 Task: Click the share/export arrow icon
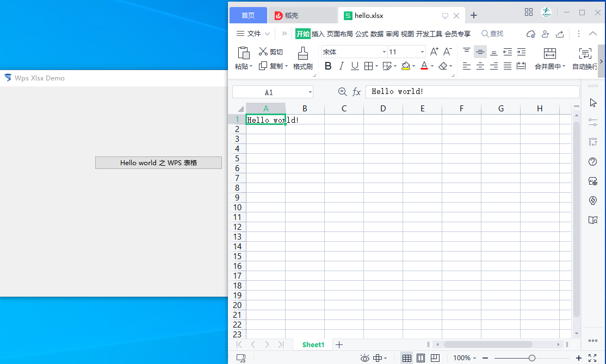[x=560, y=34]
